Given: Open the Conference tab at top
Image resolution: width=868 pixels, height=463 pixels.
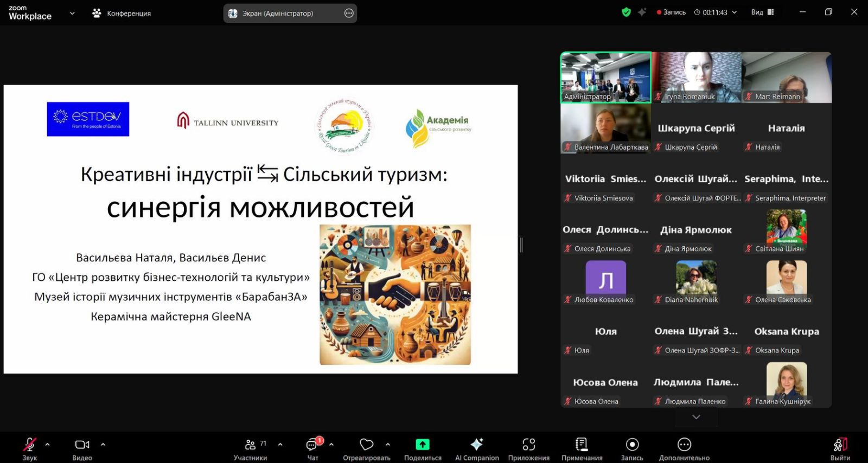Looking at the screenshot, I should [x=122, y=13].
